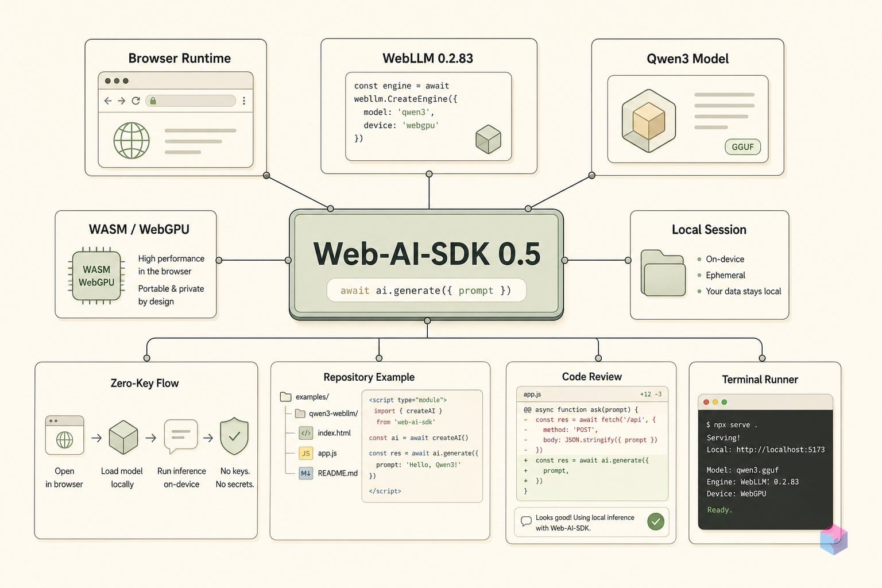Image resolution: width=882 pixels, height=588 pixels.
Task: Click the comment bubble icon in Code Review
Action: [526, 521]
